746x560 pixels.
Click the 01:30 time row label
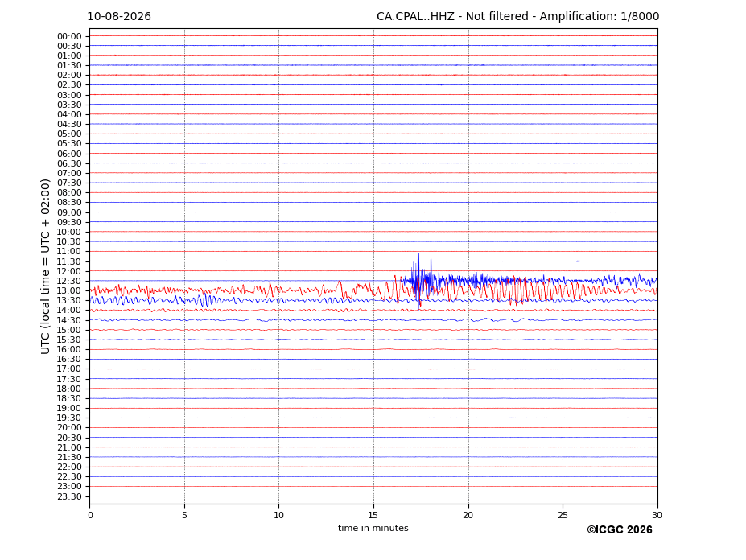69,66
